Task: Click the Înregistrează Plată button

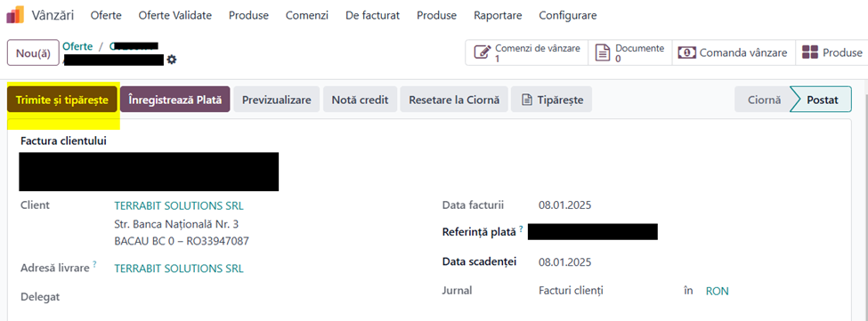Action: pos(174,100)
